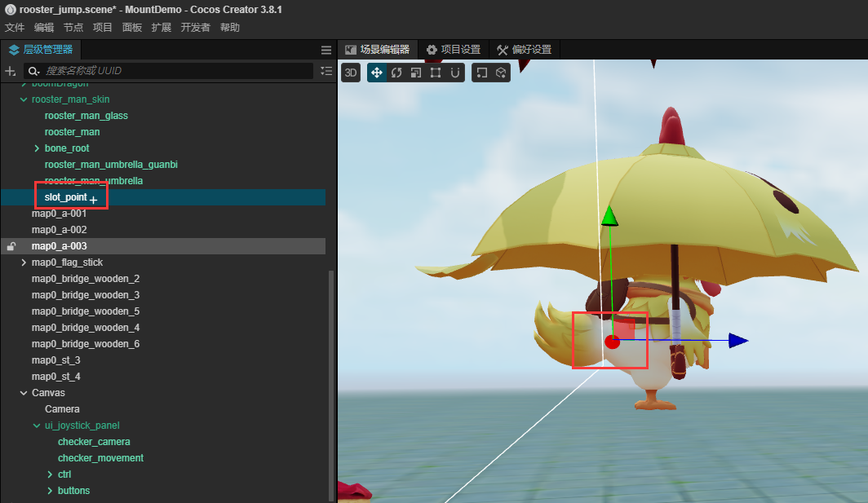
Task: Click the expand/collapse all nodes icon
Action: pyautogui.click(x=326, y=71)
